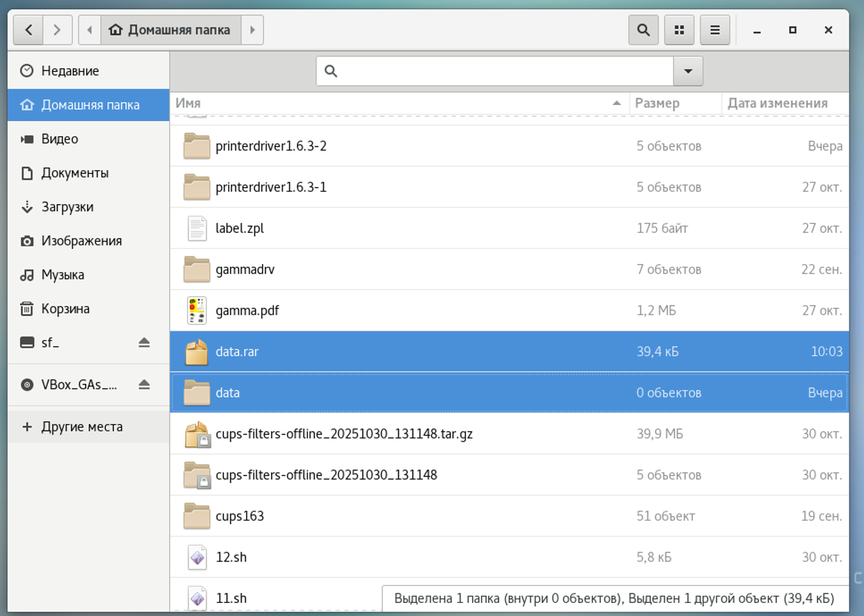Select the gamma.pdf file icon
864x616 pixels.
[197, 310]
